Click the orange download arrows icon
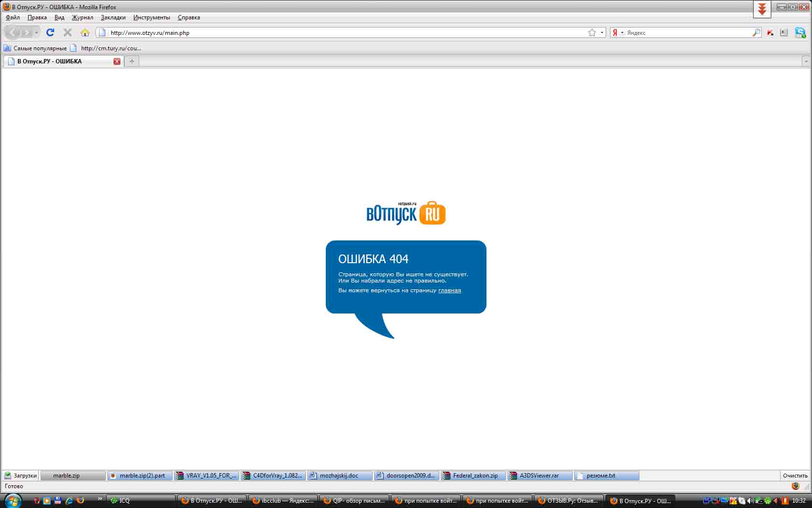This screenshot has height=508, width=812. [762, 9]
